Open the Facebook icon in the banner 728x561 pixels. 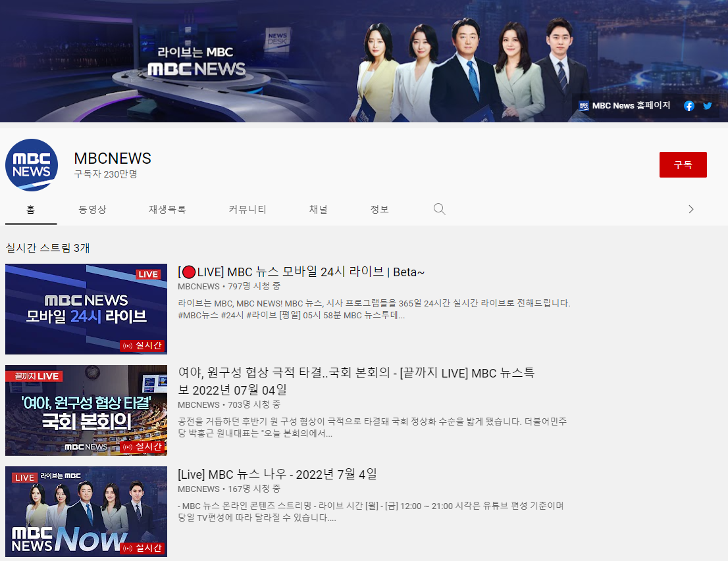pos(689,106)
